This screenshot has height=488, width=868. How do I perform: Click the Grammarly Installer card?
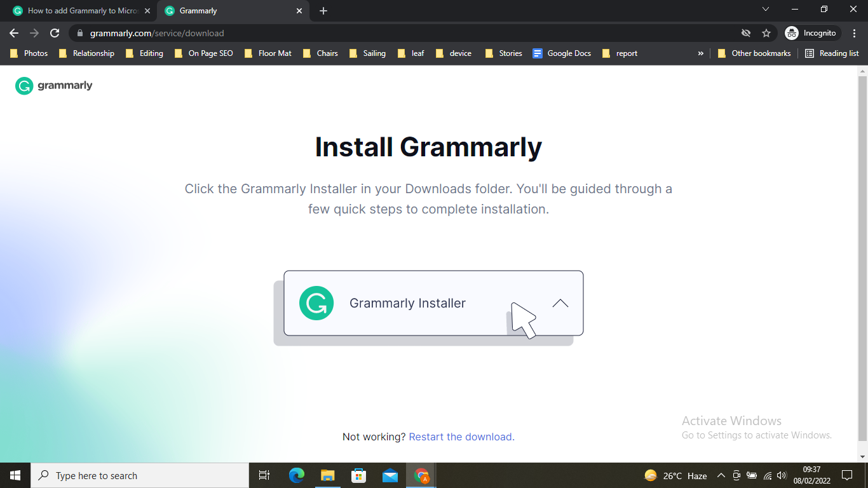click(x=433, y=303)
